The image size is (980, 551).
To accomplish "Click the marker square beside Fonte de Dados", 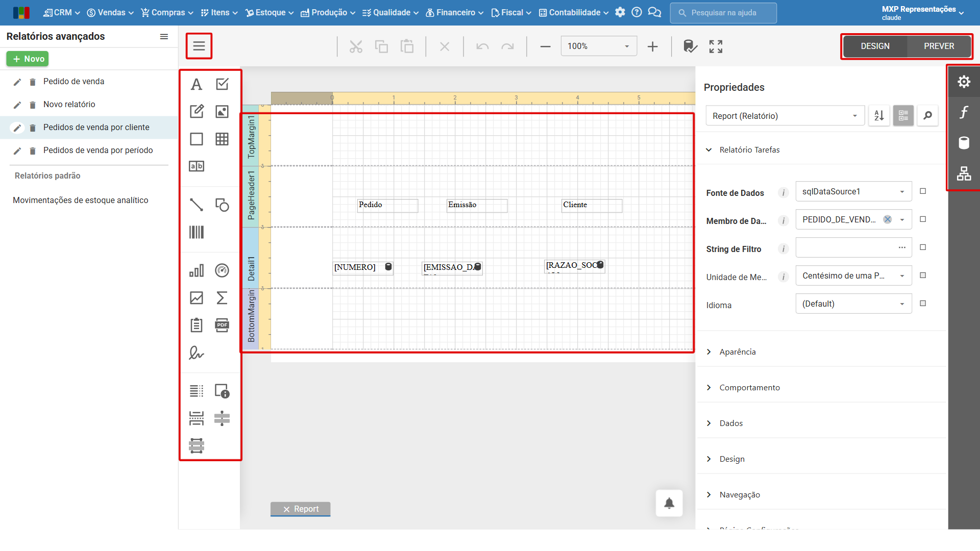I will pos(923,191).
